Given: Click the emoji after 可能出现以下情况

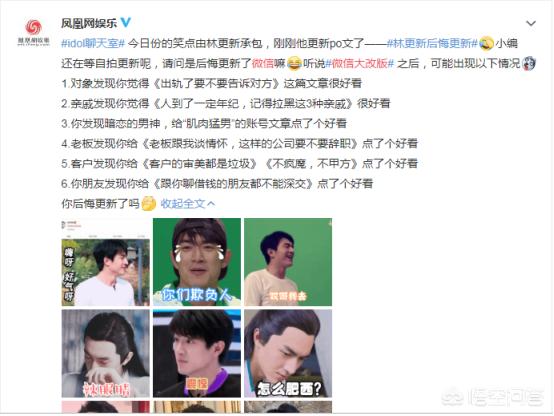Looking at the screenshot, I should coord(529,63).
